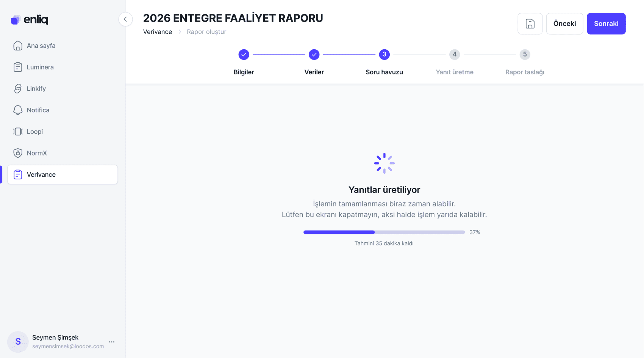Image resolution: width=644 pixels, height=358 pixels.
Task: Click the Loopi sidebar icon
Action: (18, 132)
